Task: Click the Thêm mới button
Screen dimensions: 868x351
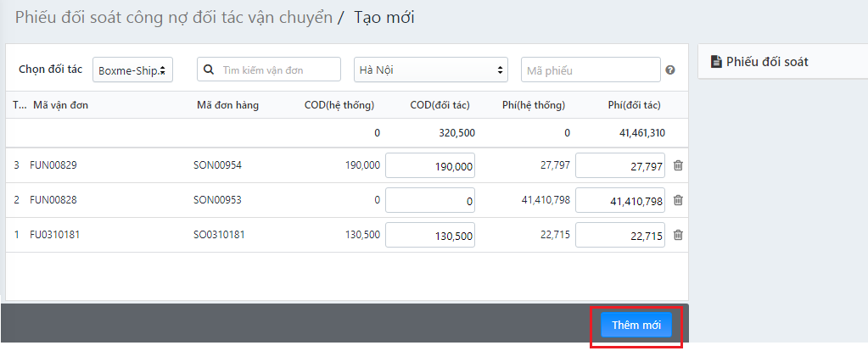Action: pos(636,326)
